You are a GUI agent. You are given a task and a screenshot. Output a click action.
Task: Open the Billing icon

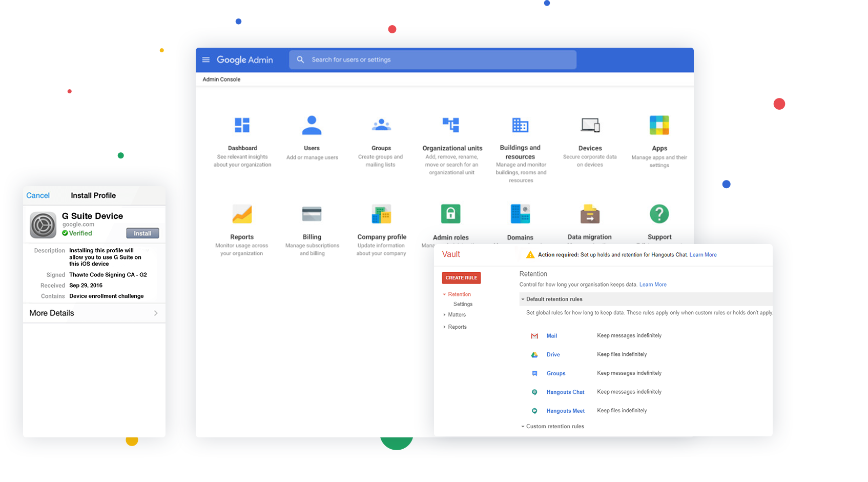point(312,214)
